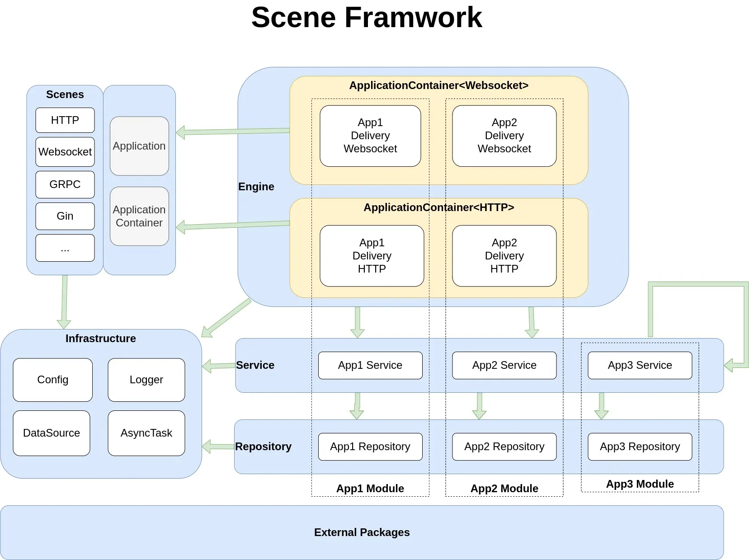Select the Application Container box

click(x=139, y=216)
